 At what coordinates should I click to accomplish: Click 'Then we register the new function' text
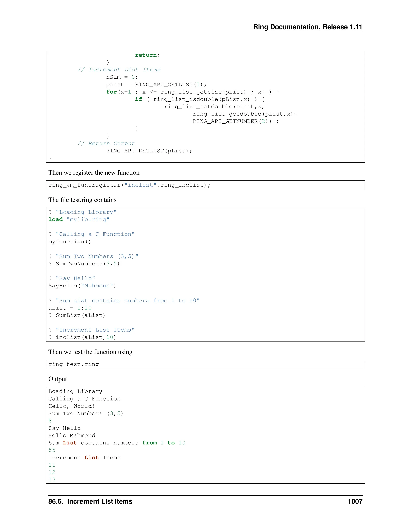point(94,173)
